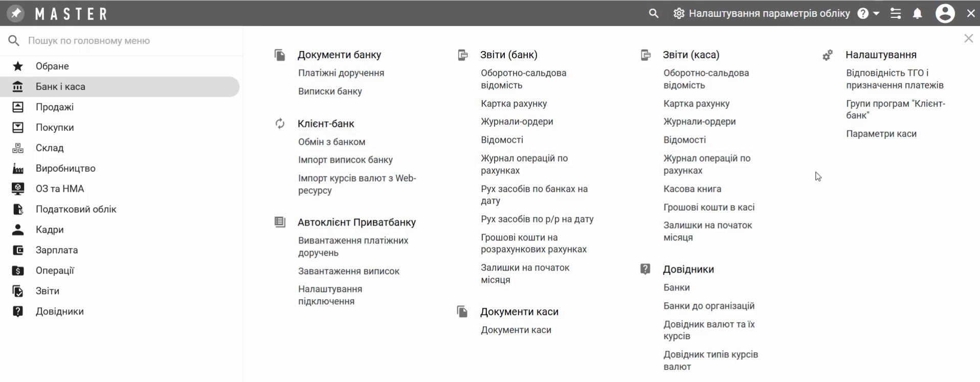Open Банки до організацій
This screenshot has width=980, height=382.
709,306
